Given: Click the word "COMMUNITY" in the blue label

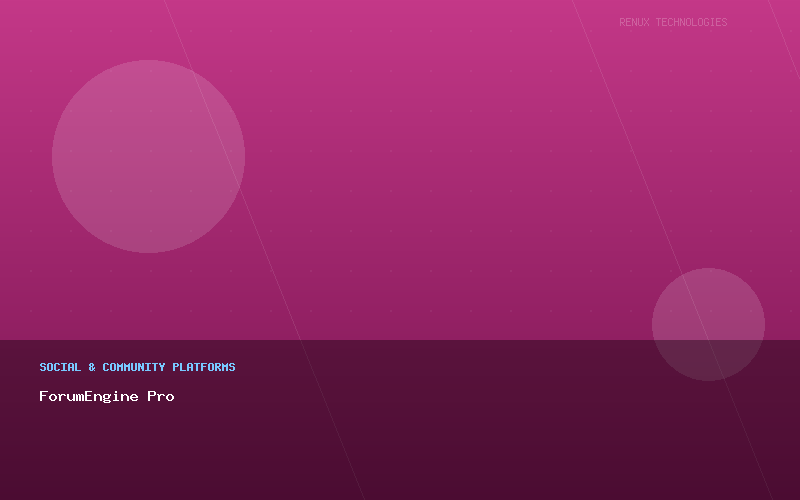Looking at the screenshot, I should (x=133, y=367).
